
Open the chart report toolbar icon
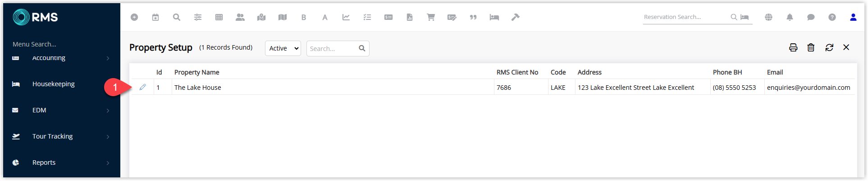point(346,17)
